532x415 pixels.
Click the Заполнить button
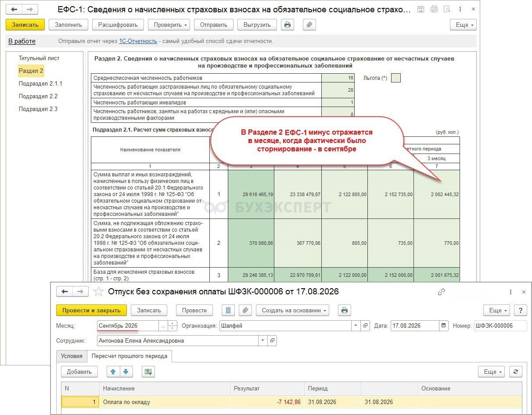point(68,25)
